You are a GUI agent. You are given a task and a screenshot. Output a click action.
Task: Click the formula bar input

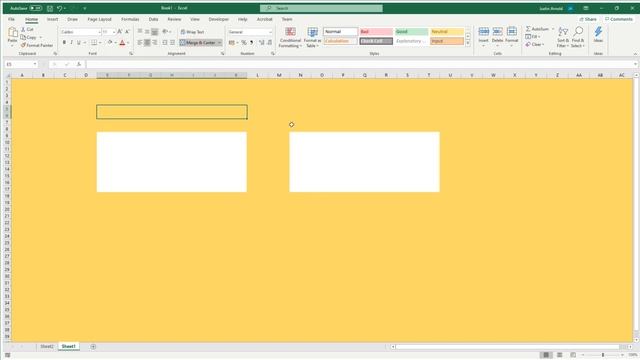click(x=360, y=64)
